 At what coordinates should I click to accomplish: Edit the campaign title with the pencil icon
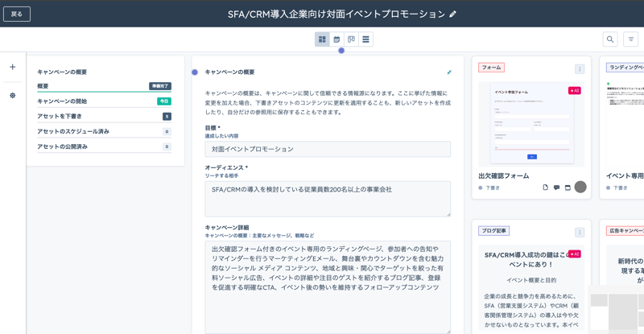tap(452, 14)
